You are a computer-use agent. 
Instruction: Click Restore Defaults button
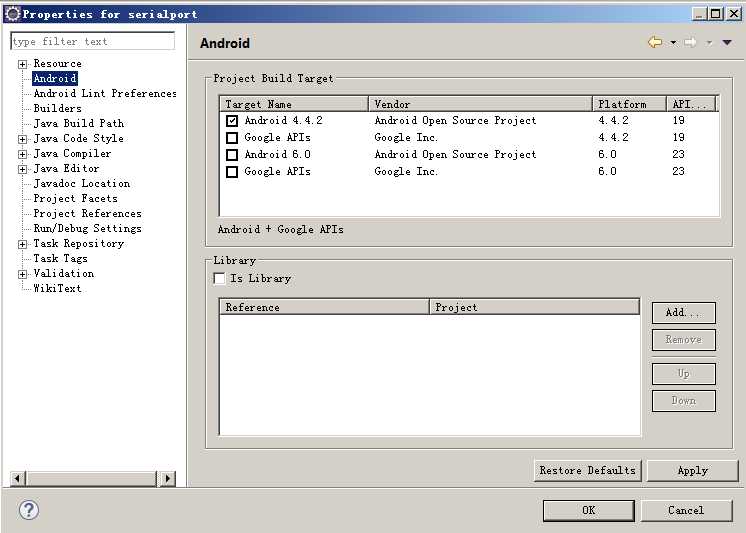588,471
